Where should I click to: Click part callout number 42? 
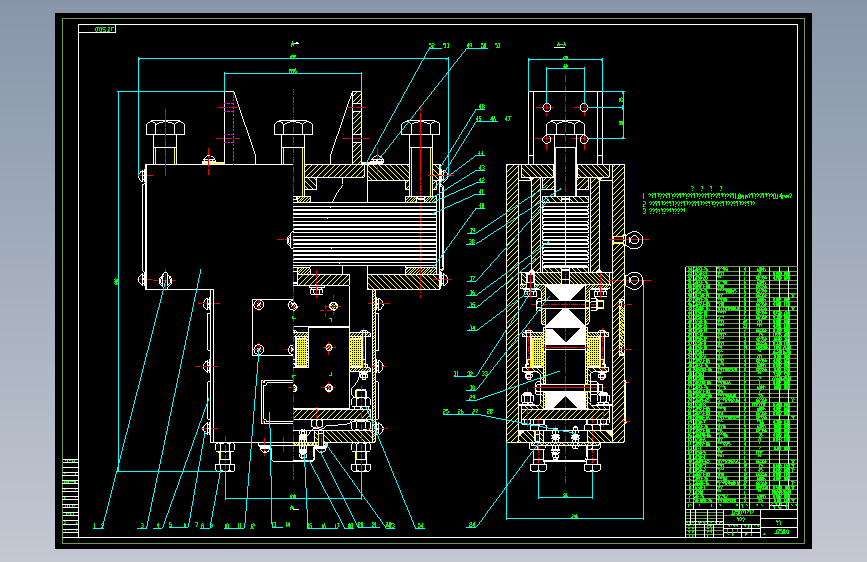(x=482, y=180)
